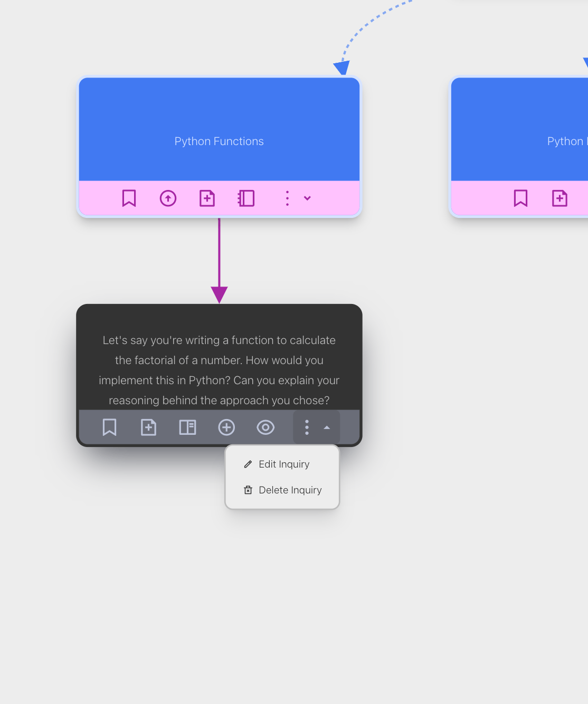Open the side-panel layout icon on inquiry card
The width and height of the screenshot is (588, 704).
coord(187,427)
